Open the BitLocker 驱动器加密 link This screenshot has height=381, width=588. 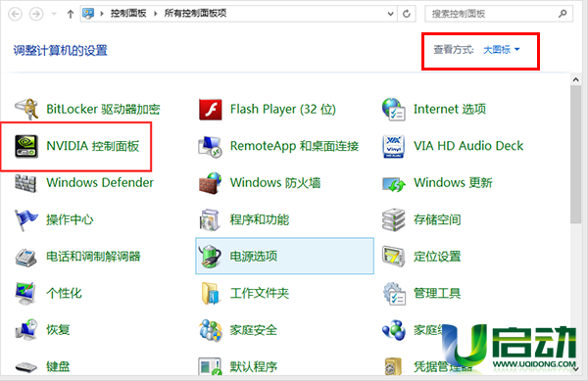(103, 109)
